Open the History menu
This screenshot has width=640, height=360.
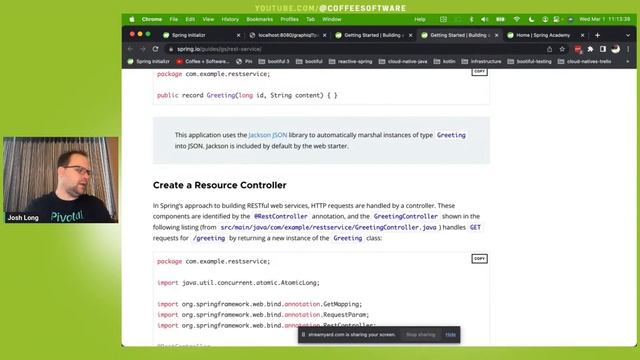click(230, 19)
